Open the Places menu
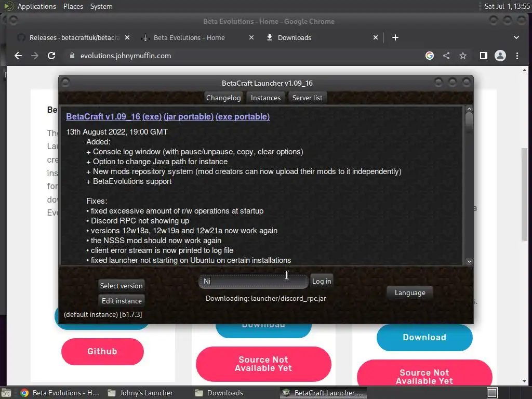The image size is (532, 399). tap(73, 6)
